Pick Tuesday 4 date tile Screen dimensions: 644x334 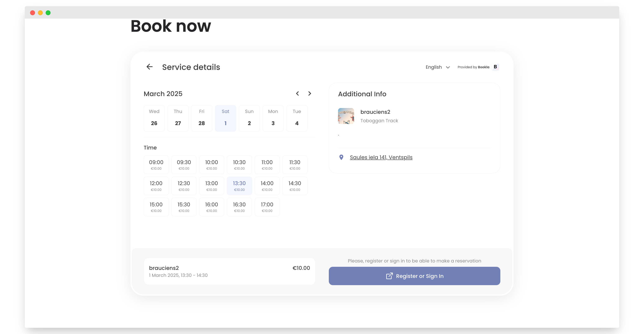[x=296, y=118]
